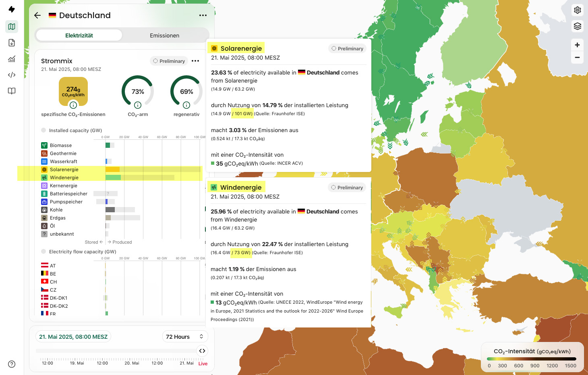Select the Elektrizität tab
Viewport: 588px width, 375px height.
coord(79,35)
